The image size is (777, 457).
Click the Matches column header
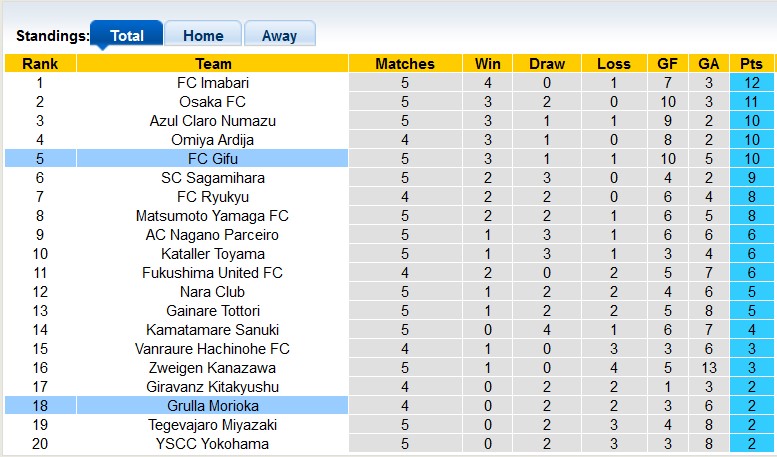tap(405, 64)
